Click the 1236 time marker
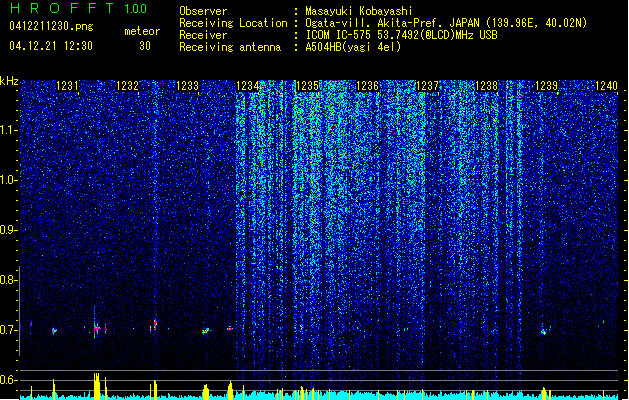Viewport: 629px width, 400px height. coord(367,86)
